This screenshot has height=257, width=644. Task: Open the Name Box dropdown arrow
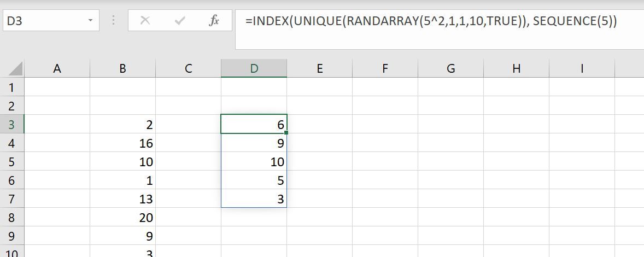click(90, 21)
